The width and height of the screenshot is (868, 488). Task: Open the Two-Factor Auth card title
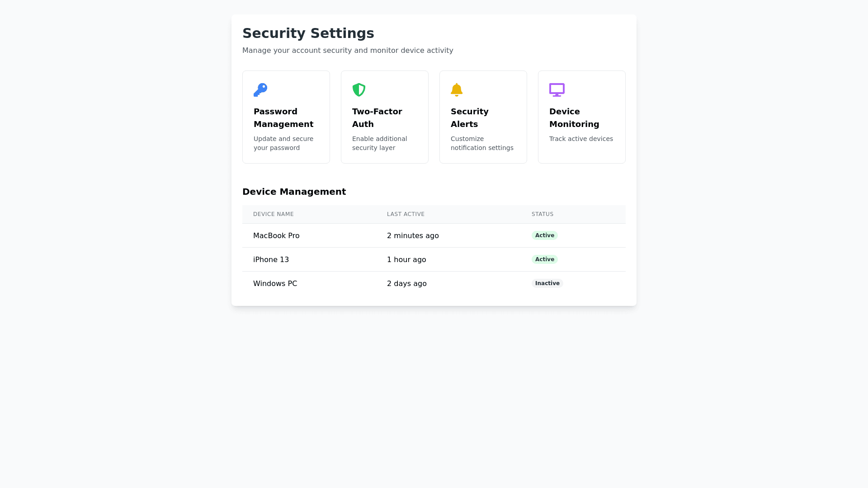pyautogui.click(x=377, y=118)
